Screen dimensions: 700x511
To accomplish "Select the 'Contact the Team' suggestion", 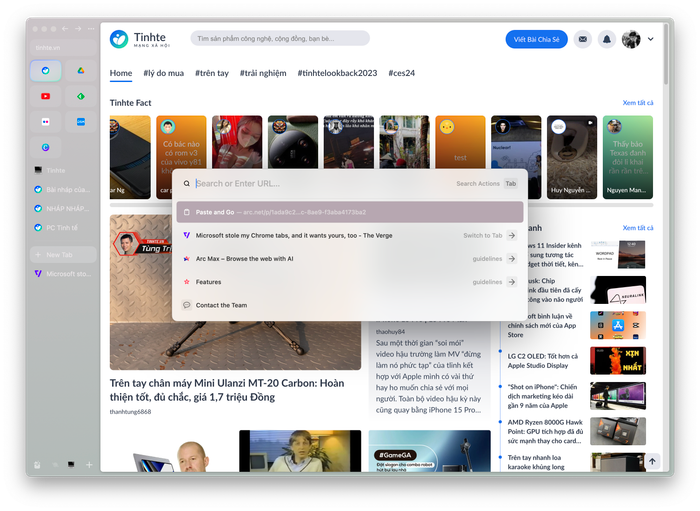I will [x=350, y=305].
